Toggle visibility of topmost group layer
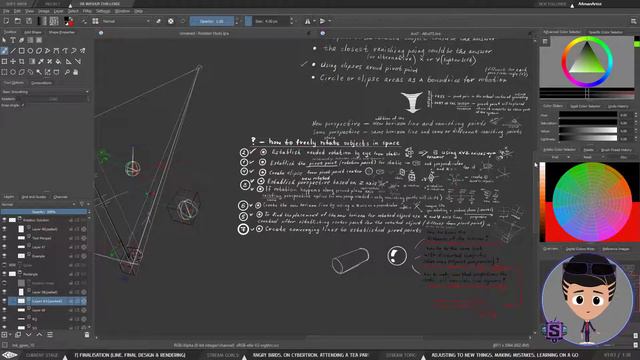Image resolution: width=640 pixels, height=360 pixels. (4, 220)
